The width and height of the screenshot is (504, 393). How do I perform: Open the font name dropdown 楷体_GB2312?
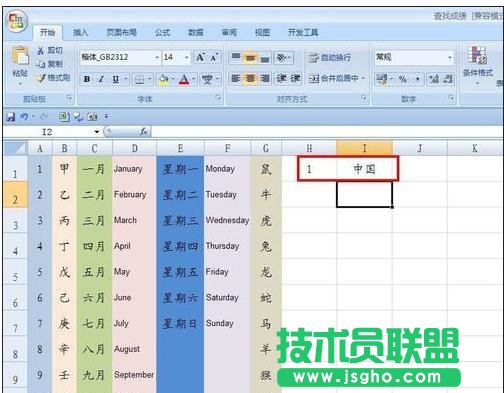click(x=157, y=57)
